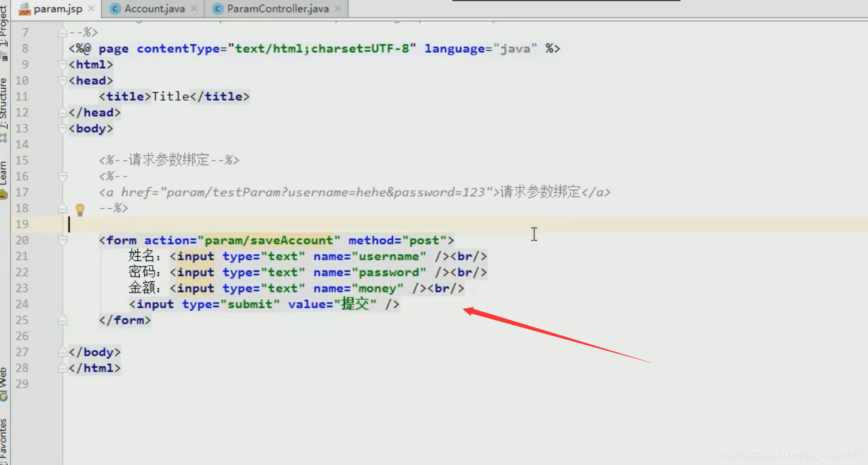Click line number 19 in the gutter

coord(22,224)
